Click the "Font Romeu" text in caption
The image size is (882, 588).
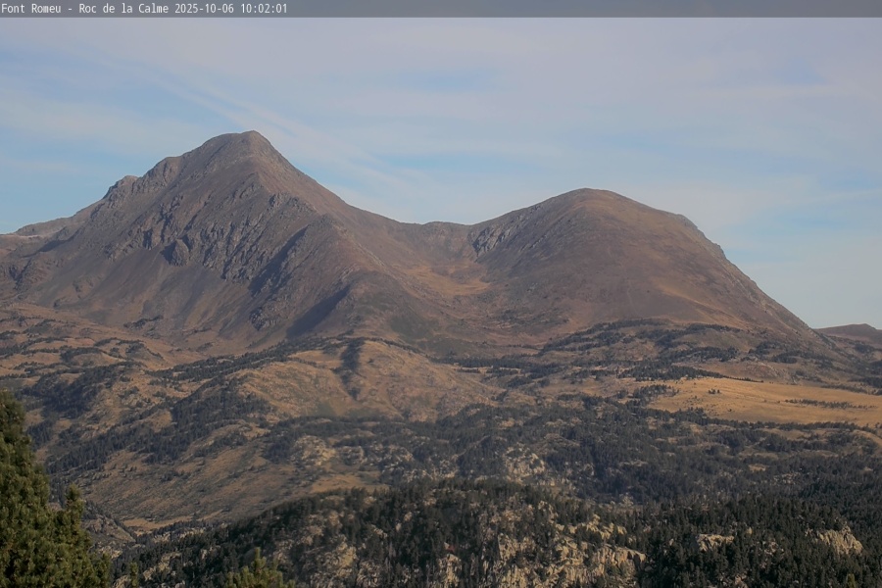pos(30,8)
